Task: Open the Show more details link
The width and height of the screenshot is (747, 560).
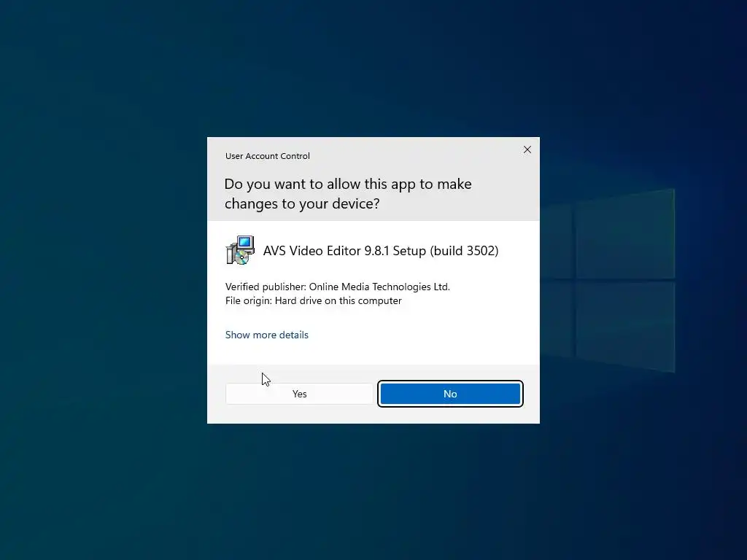Action: 267,335
